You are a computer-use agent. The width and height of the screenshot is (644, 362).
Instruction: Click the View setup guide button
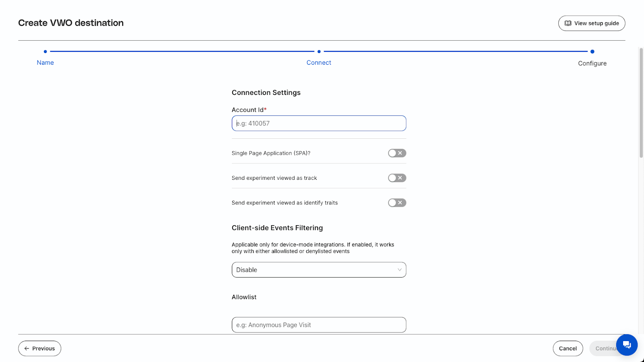click(x=592, y=23)
